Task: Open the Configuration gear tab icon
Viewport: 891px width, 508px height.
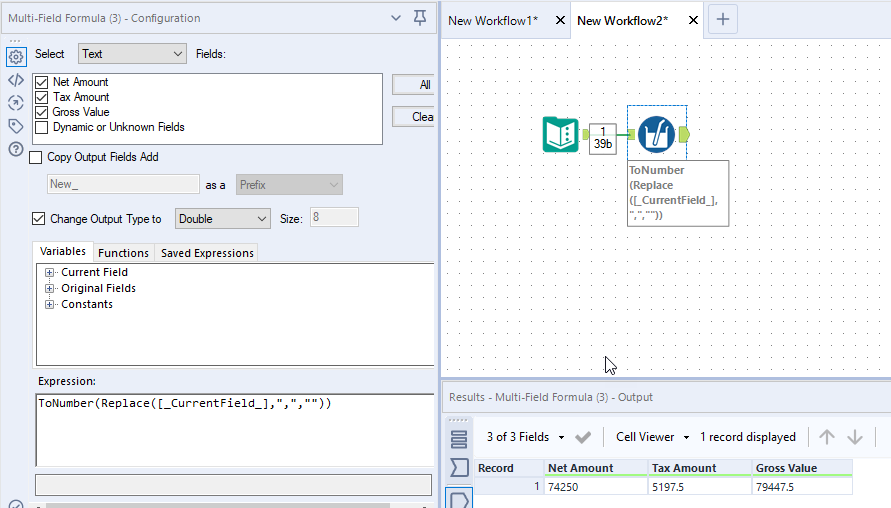Action: pyautogui.click(x=16, y=56)
